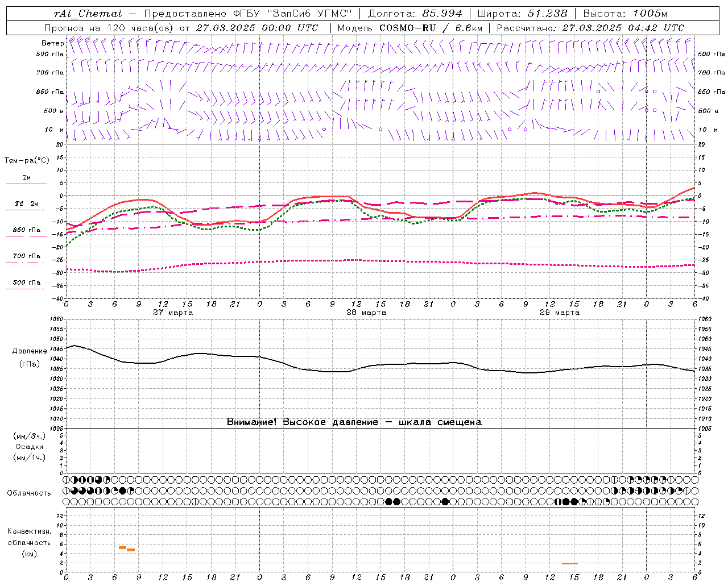The width and height of the screenshot is (728, 582).
Task: Select the 500 гПа dotted legend line sample
Action: [25, 289]
